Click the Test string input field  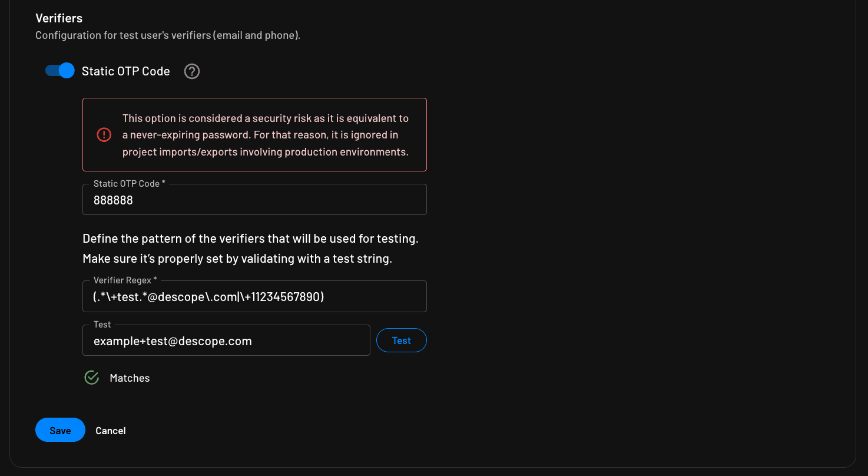[226, 341]
